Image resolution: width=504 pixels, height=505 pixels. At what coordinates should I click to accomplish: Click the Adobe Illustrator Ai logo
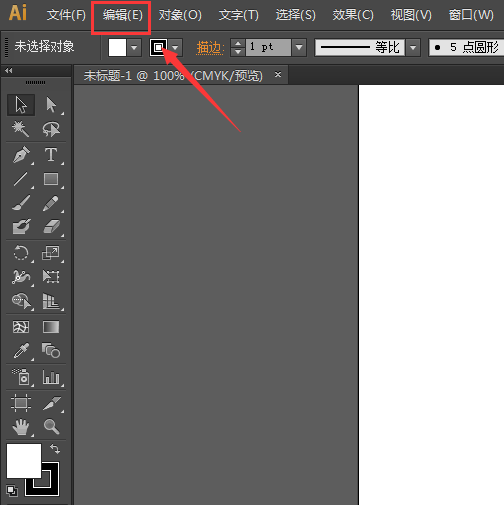click(x=18, y=13)
